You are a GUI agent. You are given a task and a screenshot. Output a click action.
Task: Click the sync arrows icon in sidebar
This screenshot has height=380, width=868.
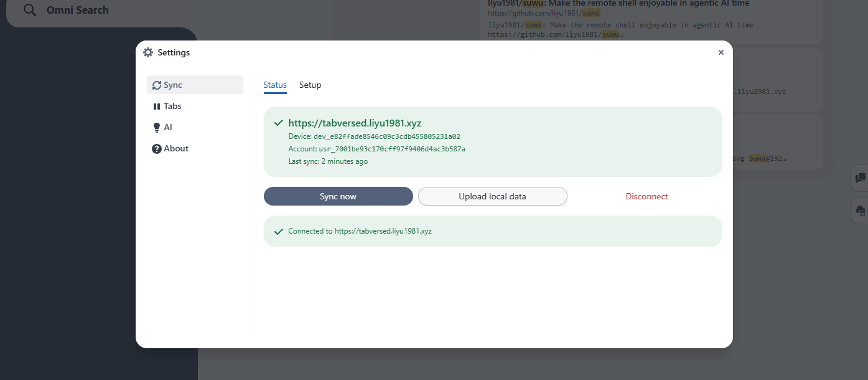157,85
